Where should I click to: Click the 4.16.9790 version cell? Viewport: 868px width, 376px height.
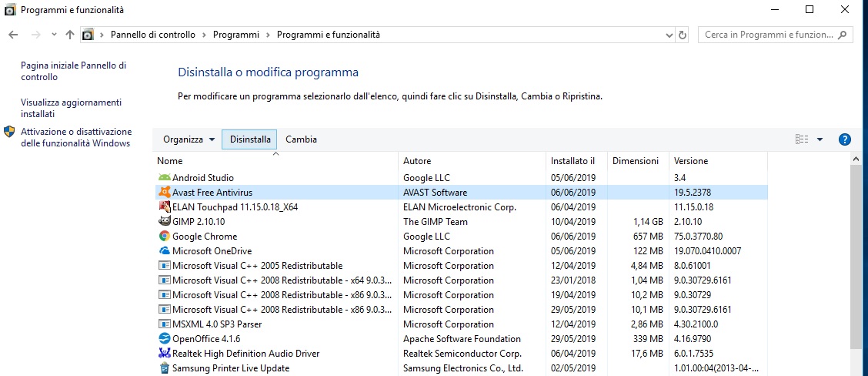pos(693,339)
